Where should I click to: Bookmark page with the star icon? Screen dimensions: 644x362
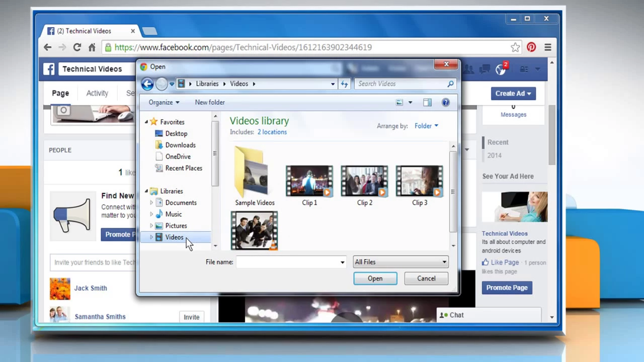[x=515, y=47]
